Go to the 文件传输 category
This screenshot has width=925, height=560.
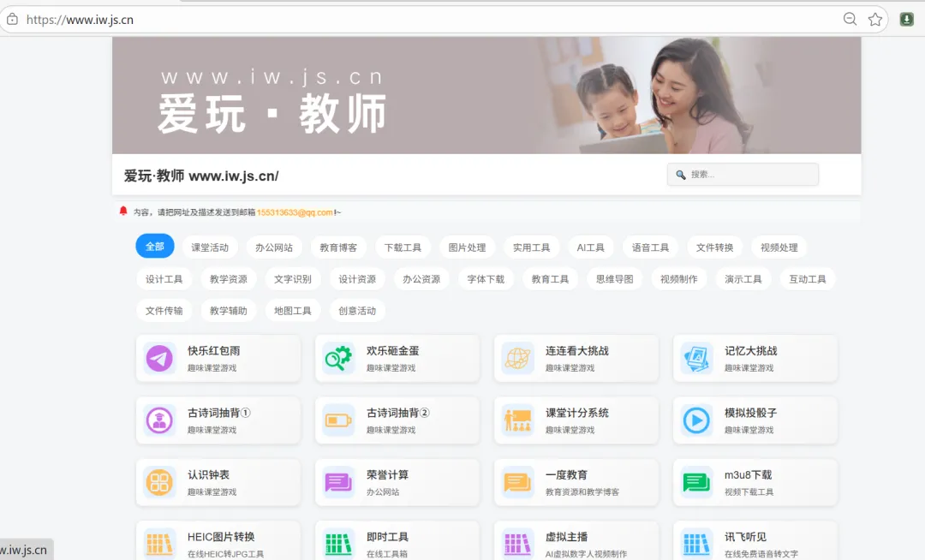164,311
